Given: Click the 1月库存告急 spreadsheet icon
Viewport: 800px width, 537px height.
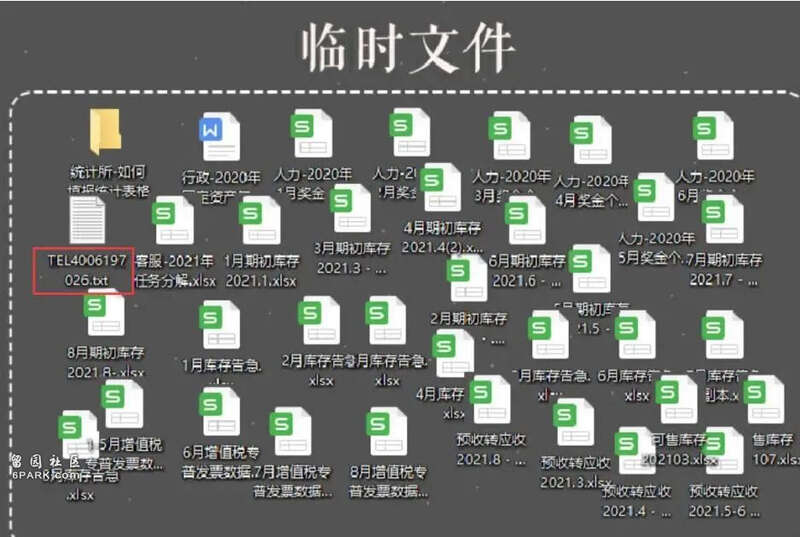Looking at the screenshot, I should click(x=219, y=324).
